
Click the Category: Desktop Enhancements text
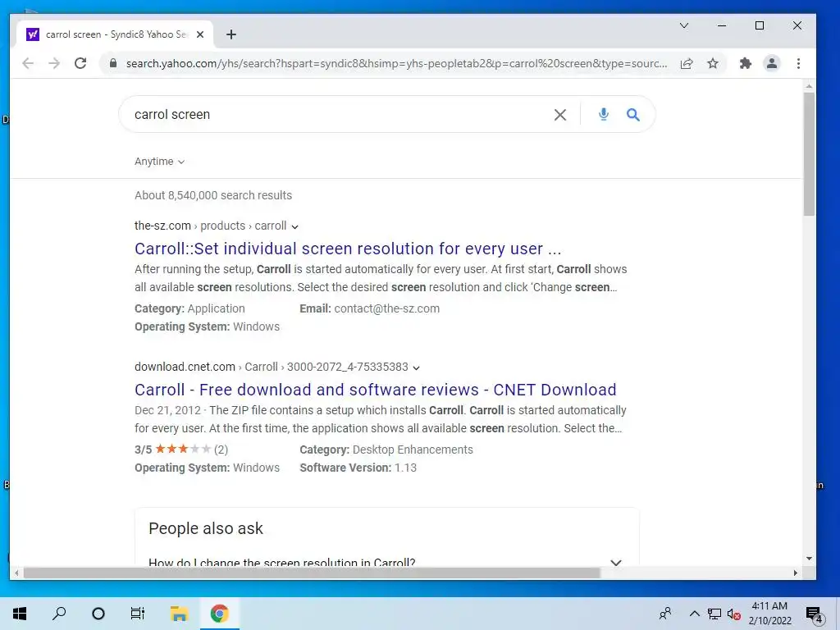(386, 450)
